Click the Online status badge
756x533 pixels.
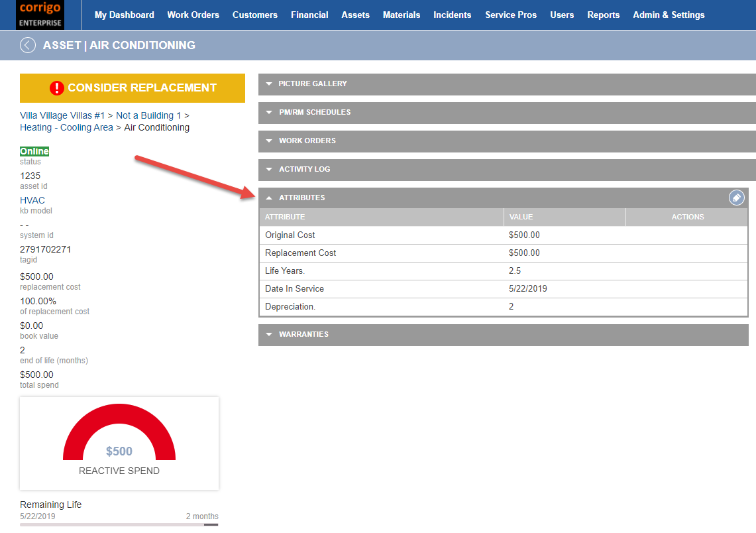pos(34,151)
